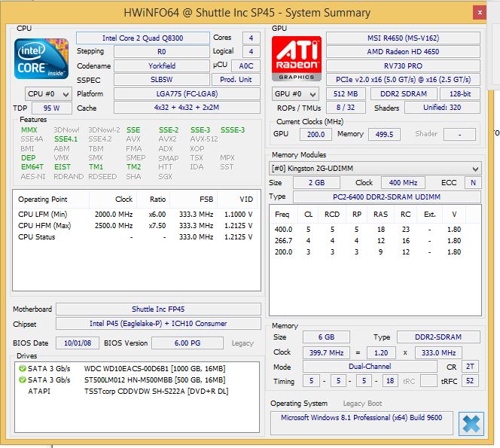Click the 95 W TDP value
This screenshot has width=500, height=448.
click(52, 108)
